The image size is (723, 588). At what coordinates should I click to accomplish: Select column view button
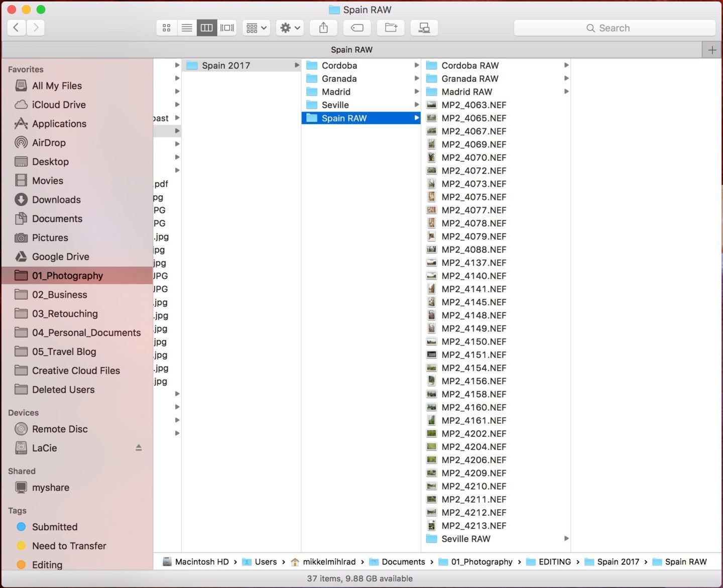[207, 28]
